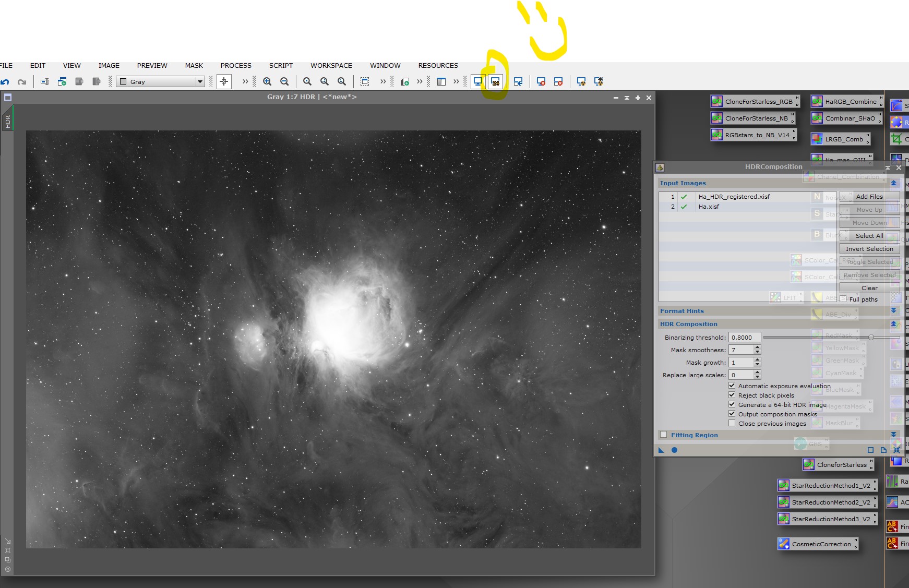Image resolution: width=909 pixels, height=588 pixels.
Task: Click the Apply Global circle in HDRComposition
Action: [674, 450]
